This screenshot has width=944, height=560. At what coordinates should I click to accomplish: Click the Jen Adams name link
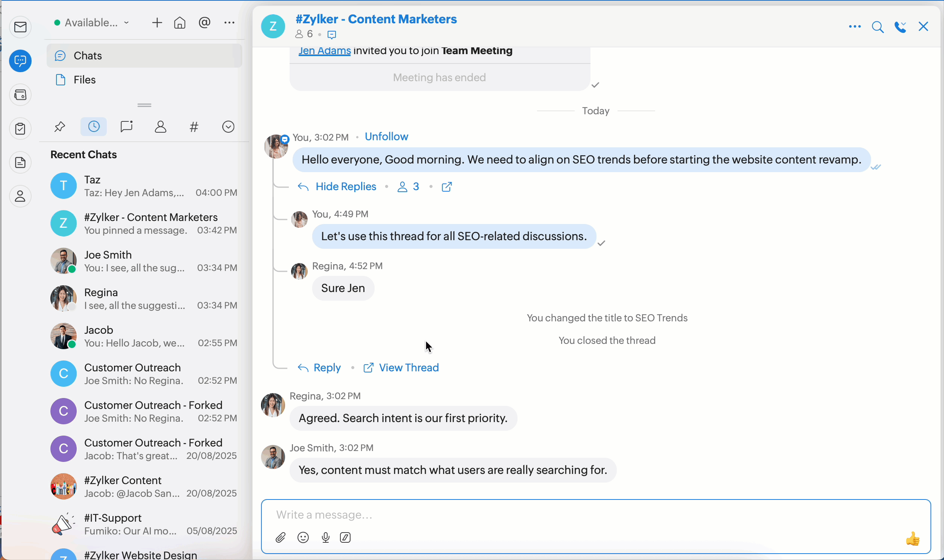pos(324,51)
